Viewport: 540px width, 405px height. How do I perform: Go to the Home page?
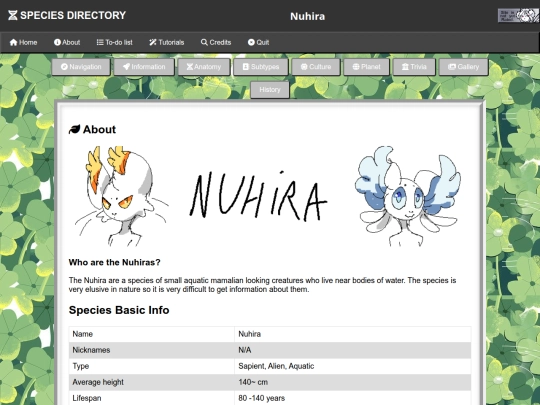coord(23,42)
